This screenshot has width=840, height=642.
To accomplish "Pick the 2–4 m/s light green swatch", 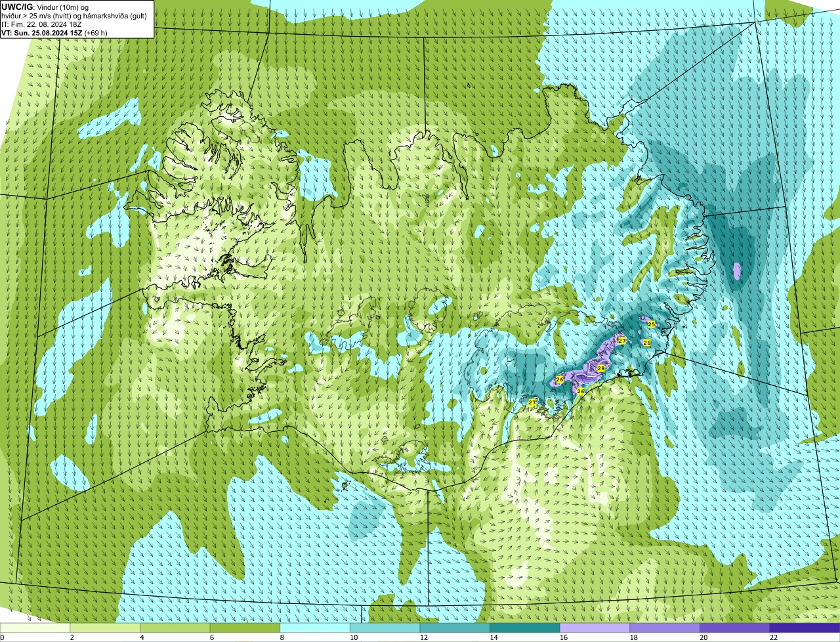I will (x=104, y=628).
